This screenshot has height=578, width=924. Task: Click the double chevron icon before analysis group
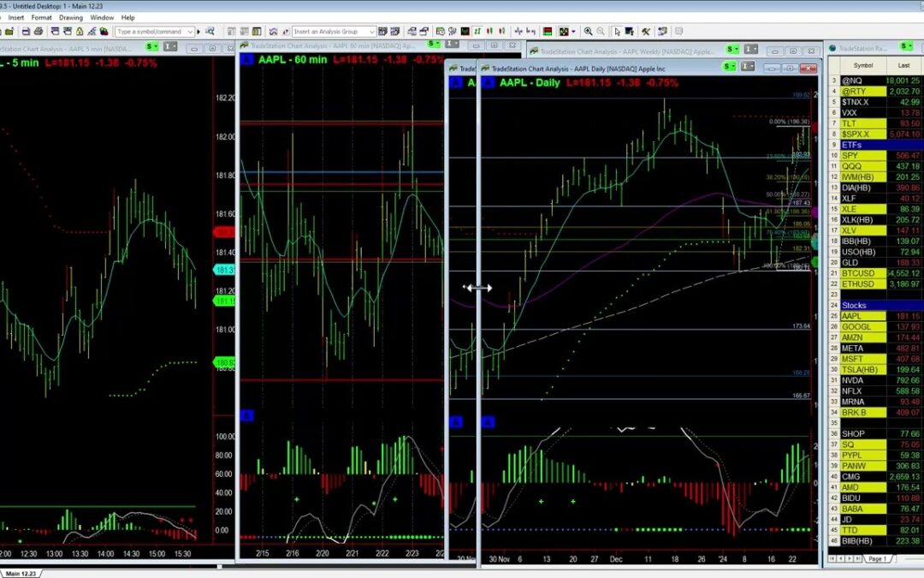(273, 32)
